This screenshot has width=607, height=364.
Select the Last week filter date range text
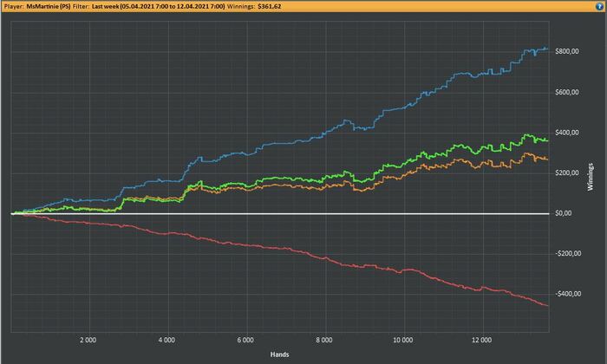[159, 7]
